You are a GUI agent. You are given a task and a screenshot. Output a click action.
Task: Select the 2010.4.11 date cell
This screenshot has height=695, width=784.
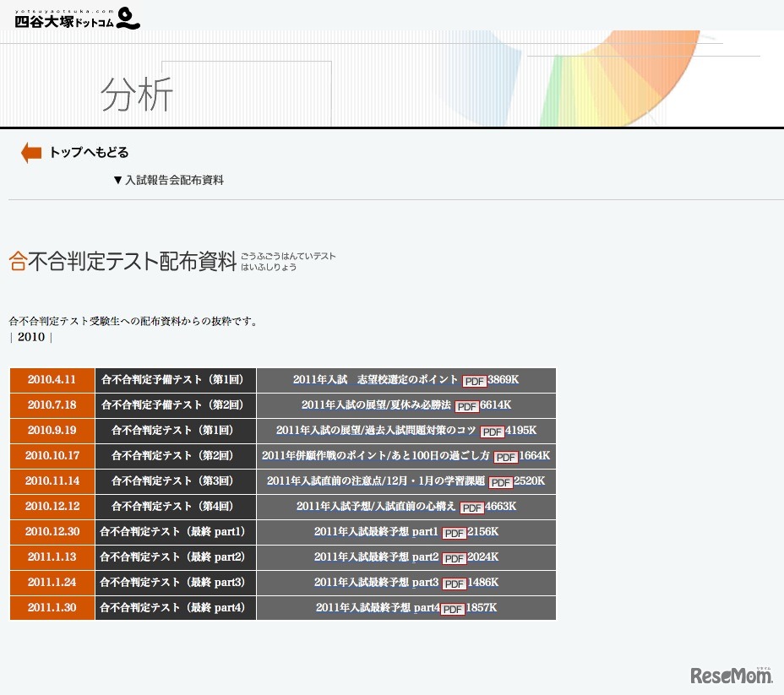click(x=51, y=380)
